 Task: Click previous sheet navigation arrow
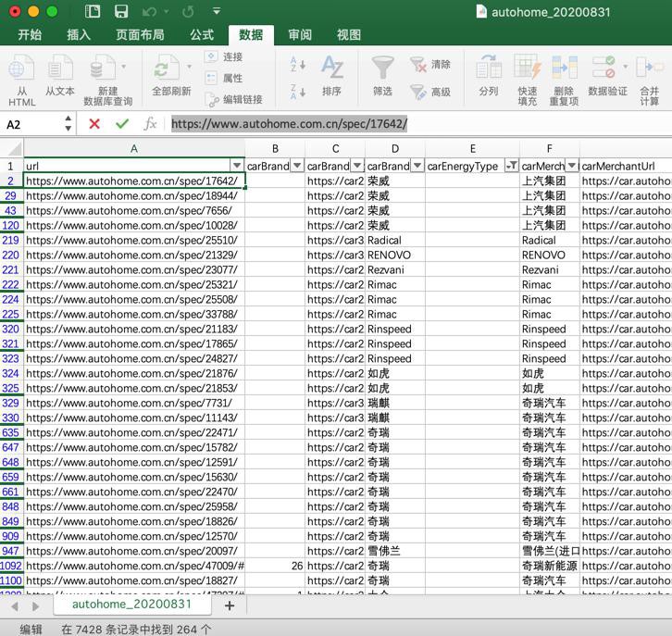tap(15, 606)
